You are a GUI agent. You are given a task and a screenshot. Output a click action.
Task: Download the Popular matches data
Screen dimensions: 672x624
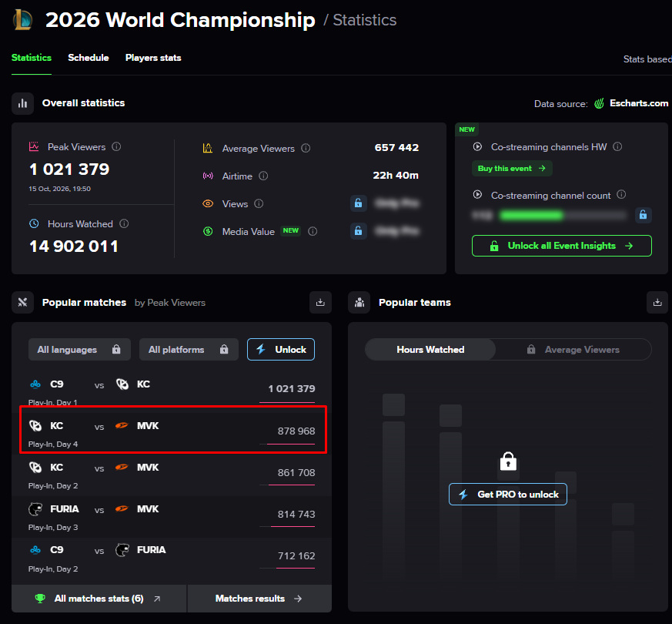[320, 302]
